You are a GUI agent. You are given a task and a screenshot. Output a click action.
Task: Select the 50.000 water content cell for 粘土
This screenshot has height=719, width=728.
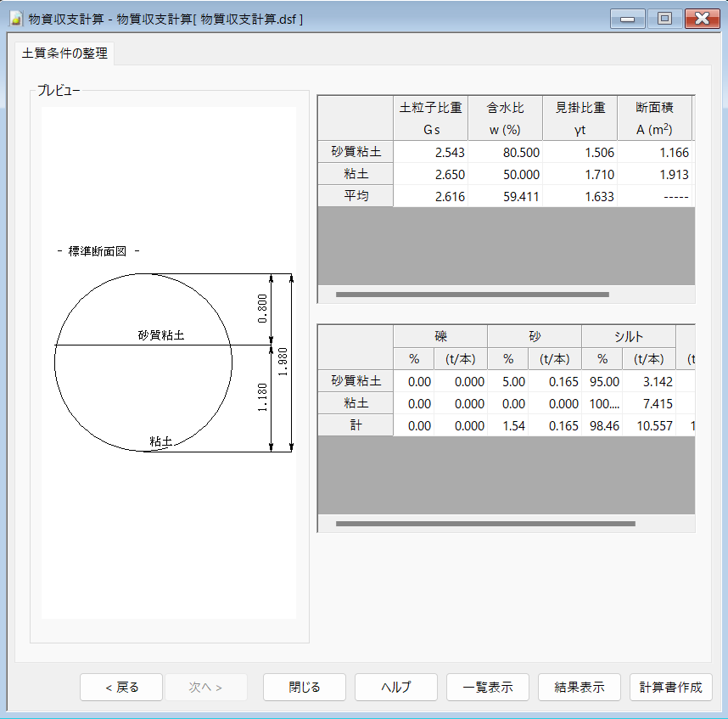pos(505,174)
